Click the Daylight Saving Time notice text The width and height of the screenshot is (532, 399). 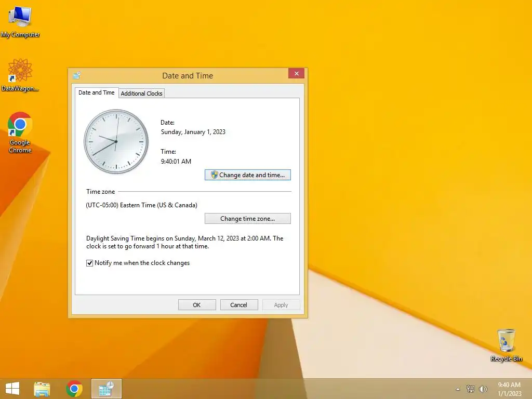pos(184,242)
